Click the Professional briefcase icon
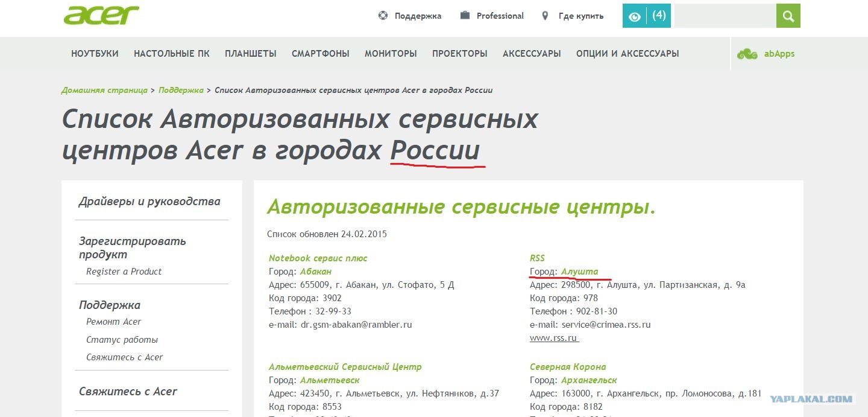This screenshot has width=868, height=417. click(465, 16)
